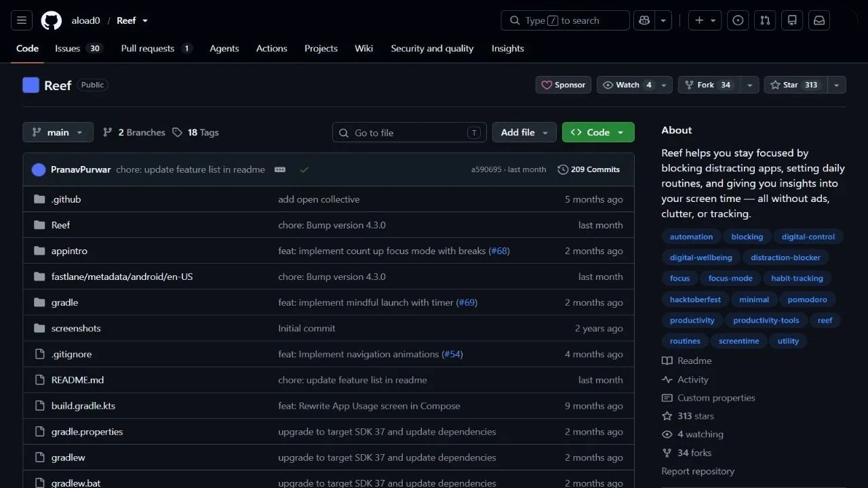Viewport: 868px width, 488px height.
Task: Expand the Copilot dropdown arrow in header
Action: (x=663, y=20)
